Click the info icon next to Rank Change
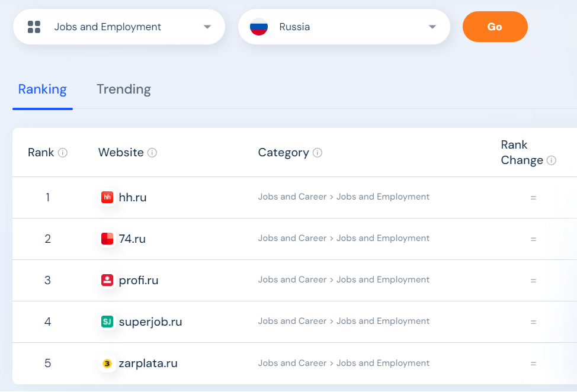 pyautogui.click(x=552, y=160)
